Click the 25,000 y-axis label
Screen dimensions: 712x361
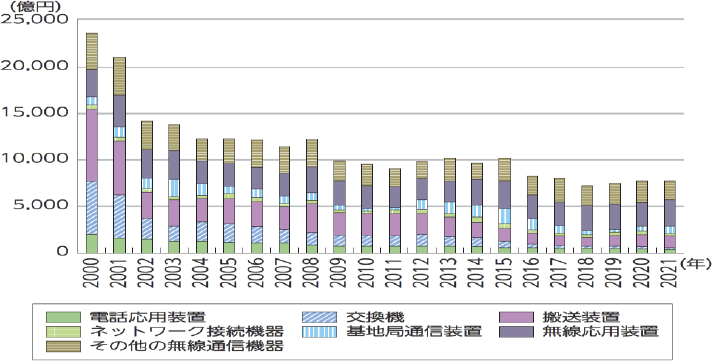click(x=35, y=20)
